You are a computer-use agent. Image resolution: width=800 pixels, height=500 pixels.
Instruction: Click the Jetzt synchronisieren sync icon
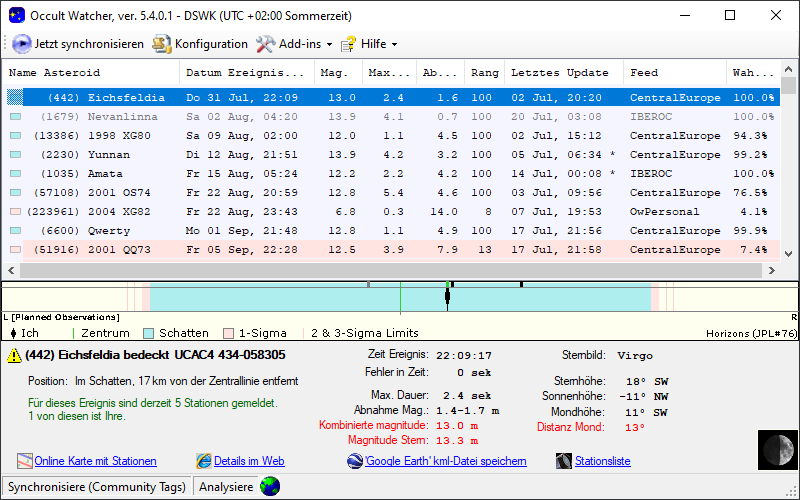point(22,44)
